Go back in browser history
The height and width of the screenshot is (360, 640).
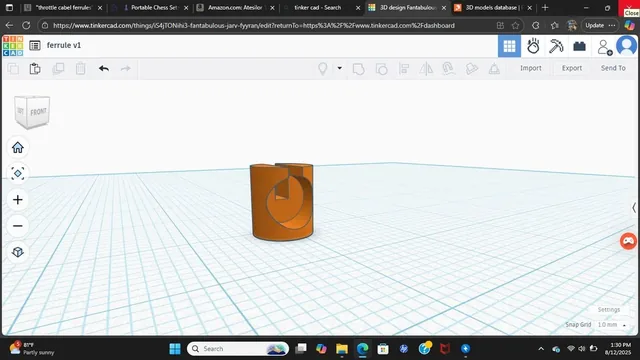pyautogui.click(x=9, y=25)
